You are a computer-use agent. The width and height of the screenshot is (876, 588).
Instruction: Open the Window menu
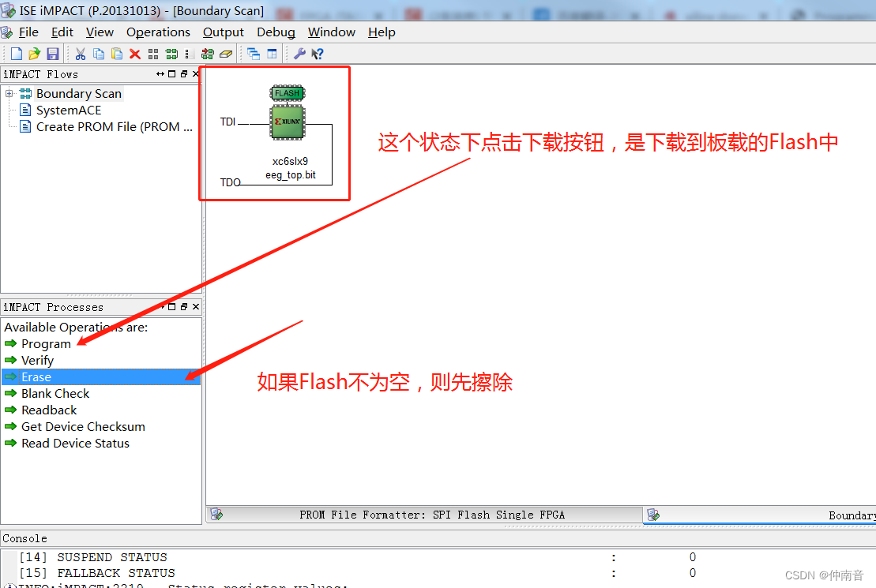pyautogui.click(x=331, y=32)
